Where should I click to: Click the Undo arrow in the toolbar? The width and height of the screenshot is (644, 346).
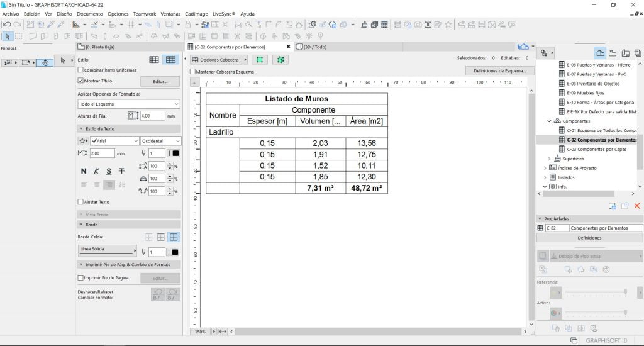[x=7, y=25]
